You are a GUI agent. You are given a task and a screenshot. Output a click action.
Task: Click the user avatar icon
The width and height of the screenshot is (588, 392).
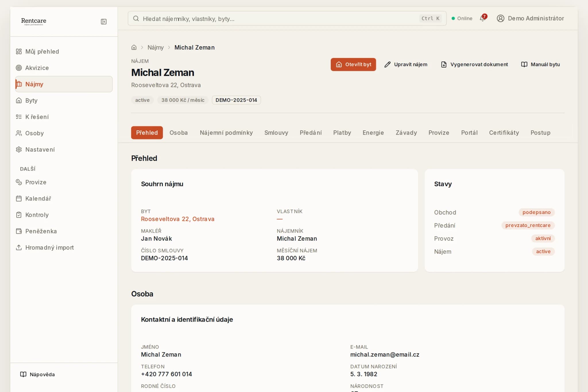[x=500, y=18]
